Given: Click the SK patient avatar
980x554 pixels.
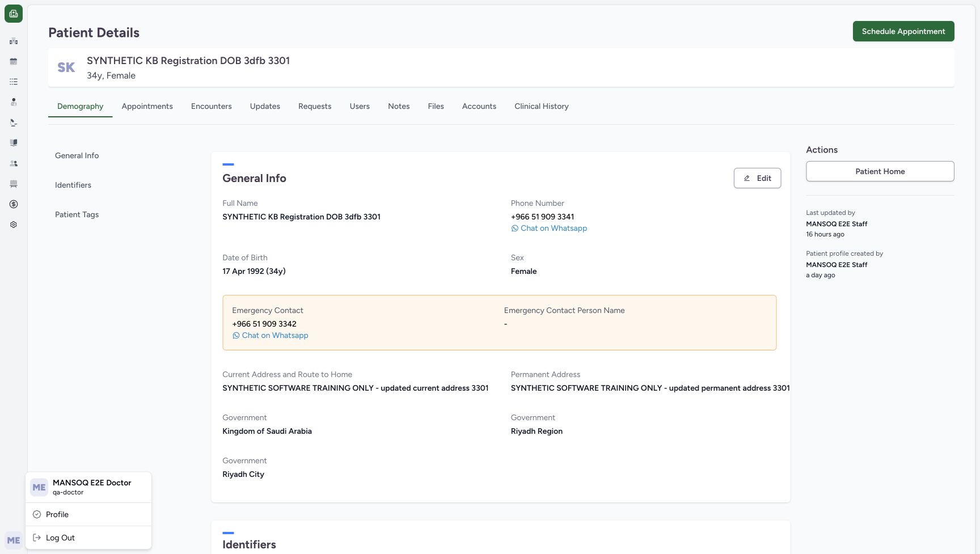Looking at the screenshot, I should [x=66, y=67].
